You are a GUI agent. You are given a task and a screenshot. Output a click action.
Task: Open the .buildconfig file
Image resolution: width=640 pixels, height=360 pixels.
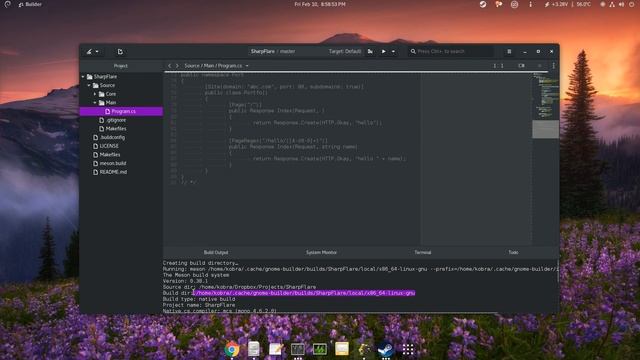coord(109,137)
